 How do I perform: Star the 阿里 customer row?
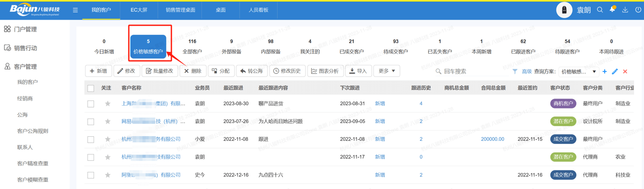(x=108, y=175)
